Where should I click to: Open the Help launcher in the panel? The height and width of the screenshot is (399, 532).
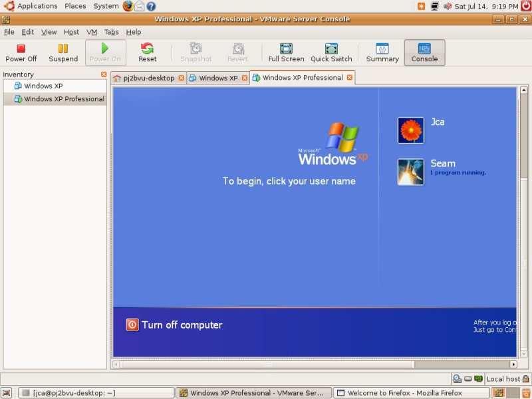point(151,6)
